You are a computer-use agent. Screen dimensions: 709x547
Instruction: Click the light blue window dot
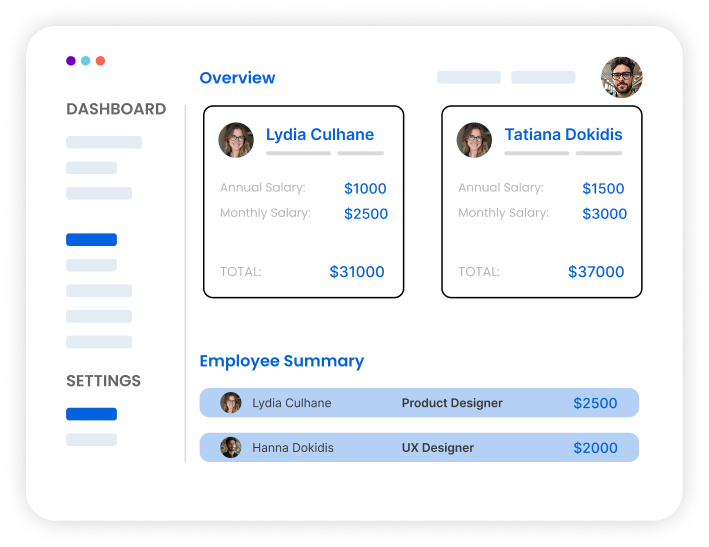[x=86, y=61]
